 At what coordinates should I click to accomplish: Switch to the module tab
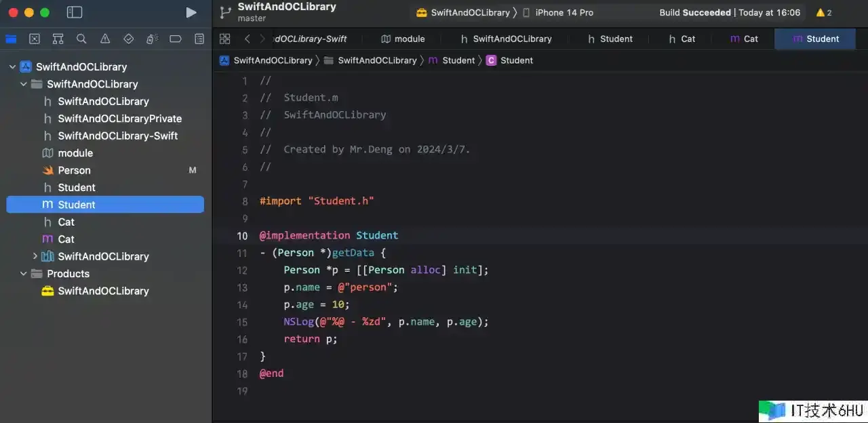pyautogui.click(x=403, y=39)
